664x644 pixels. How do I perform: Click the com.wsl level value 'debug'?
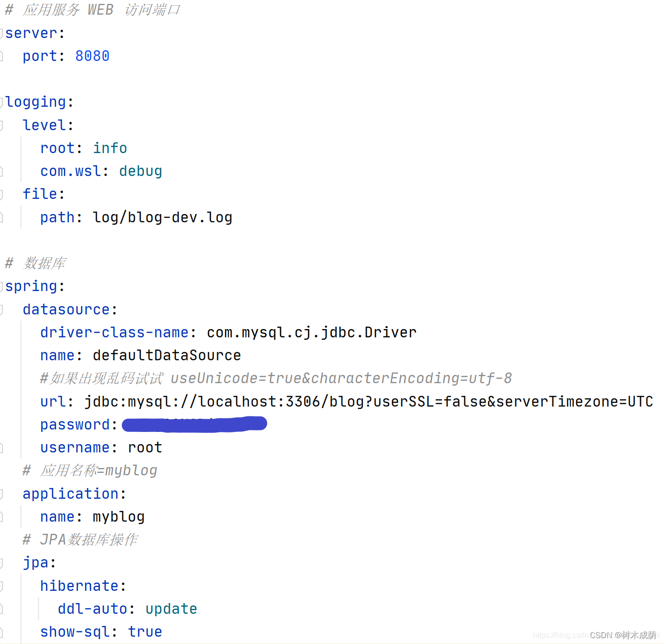click(140, 171)
